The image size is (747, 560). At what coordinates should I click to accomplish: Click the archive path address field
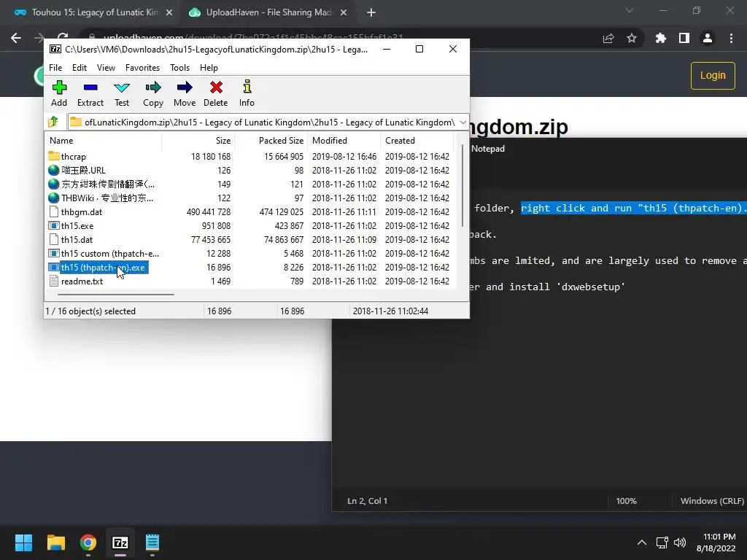pos(263,122)
